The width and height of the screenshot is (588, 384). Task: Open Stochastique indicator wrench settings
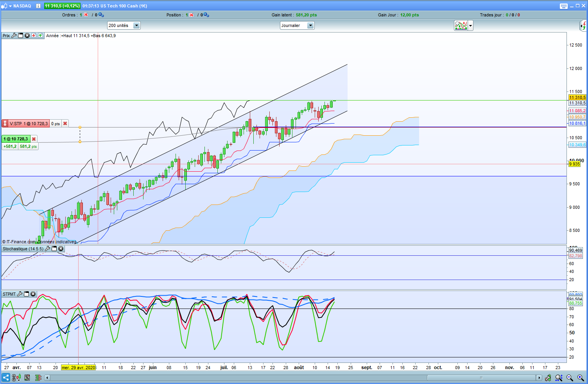(x=48, y=249)
